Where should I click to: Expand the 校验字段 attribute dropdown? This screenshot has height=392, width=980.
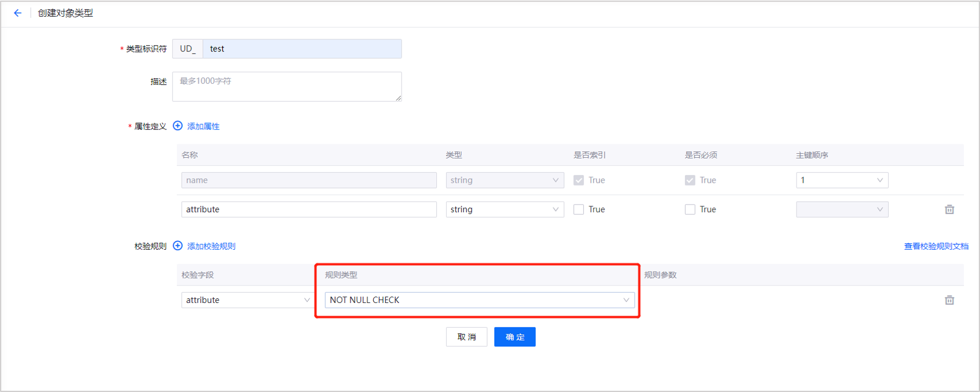pyautogui.click(x=247, y=300)
